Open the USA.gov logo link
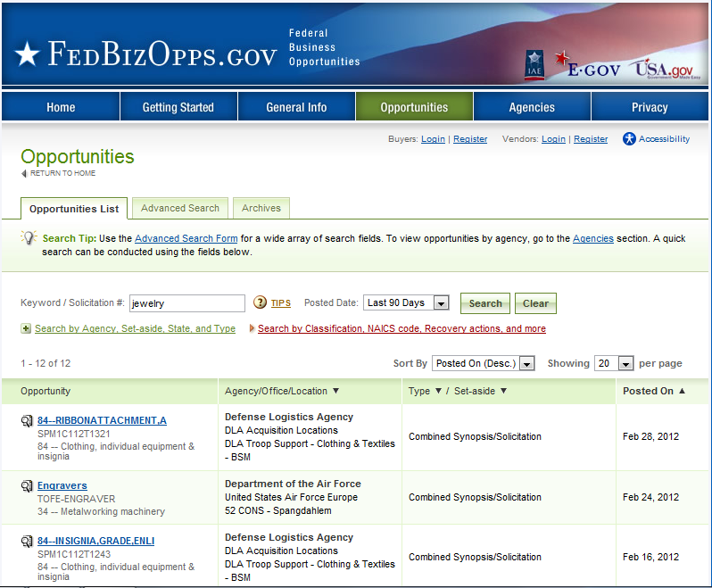Screen dimensions: 712x588 tap(665, 69)
